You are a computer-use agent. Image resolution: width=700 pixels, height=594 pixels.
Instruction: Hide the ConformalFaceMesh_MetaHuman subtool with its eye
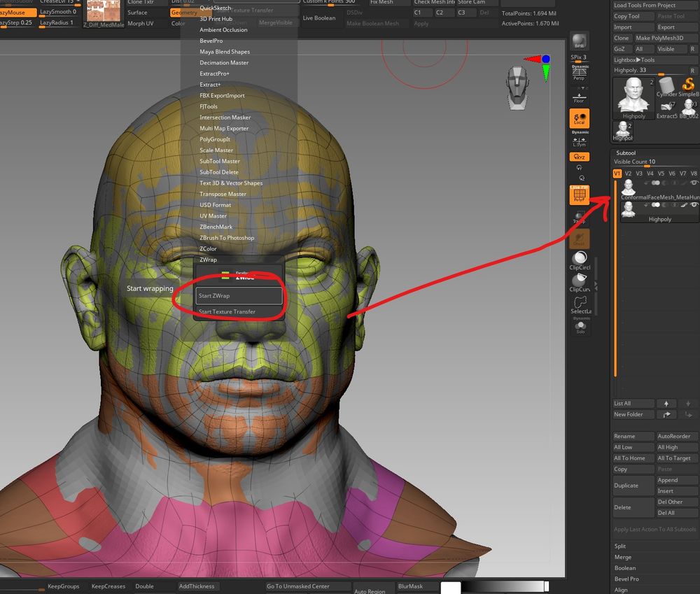694,183
